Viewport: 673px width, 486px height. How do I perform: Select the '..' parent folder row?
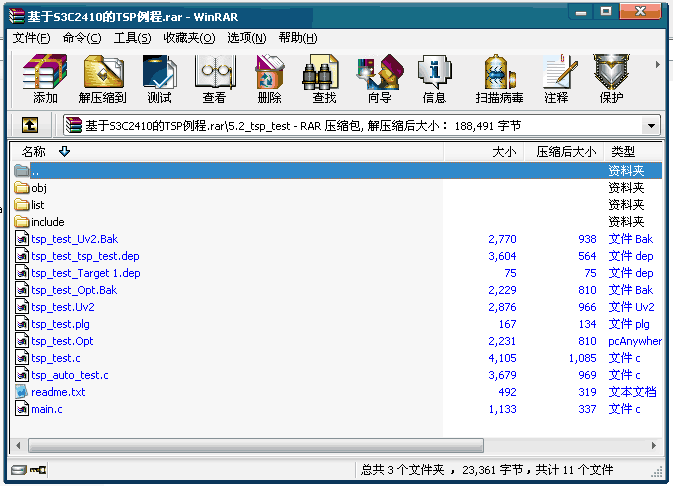click(337, 171)
